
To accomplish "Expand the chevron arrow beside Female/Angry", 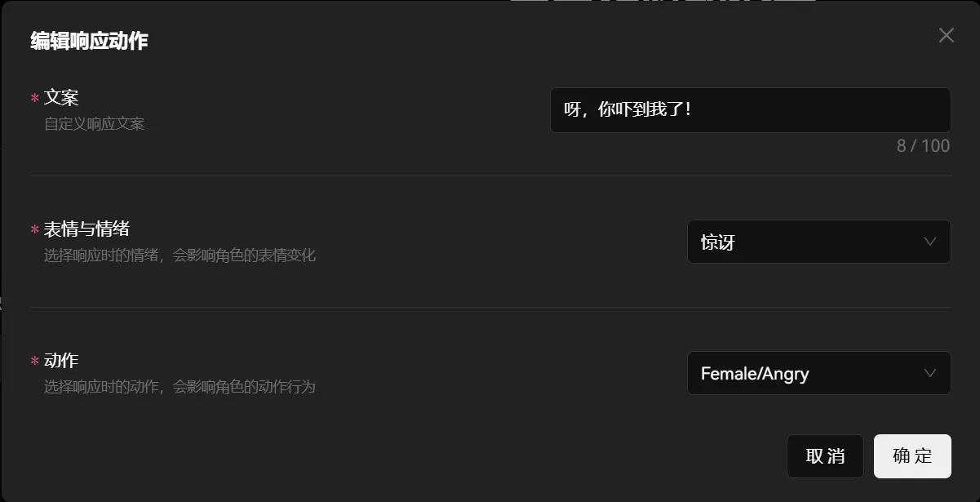I will (929, 373).
